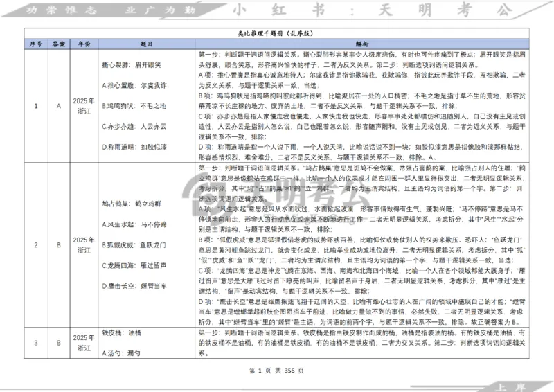
Task: Click question stem 鸠占鹊巢：鹤立鸡群
Action: coord(132,204)
